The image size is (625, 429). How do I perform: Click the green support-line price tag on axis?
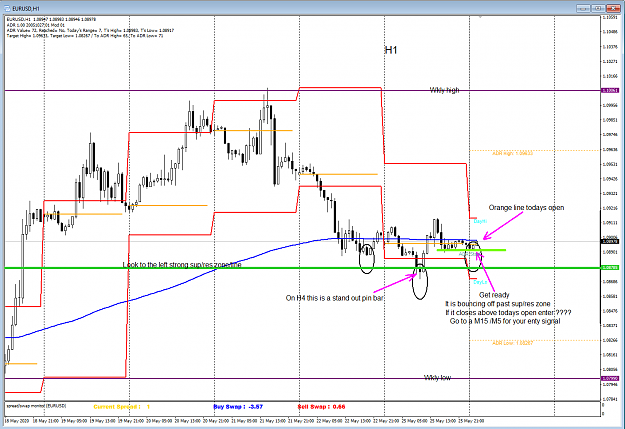[610, 268]
